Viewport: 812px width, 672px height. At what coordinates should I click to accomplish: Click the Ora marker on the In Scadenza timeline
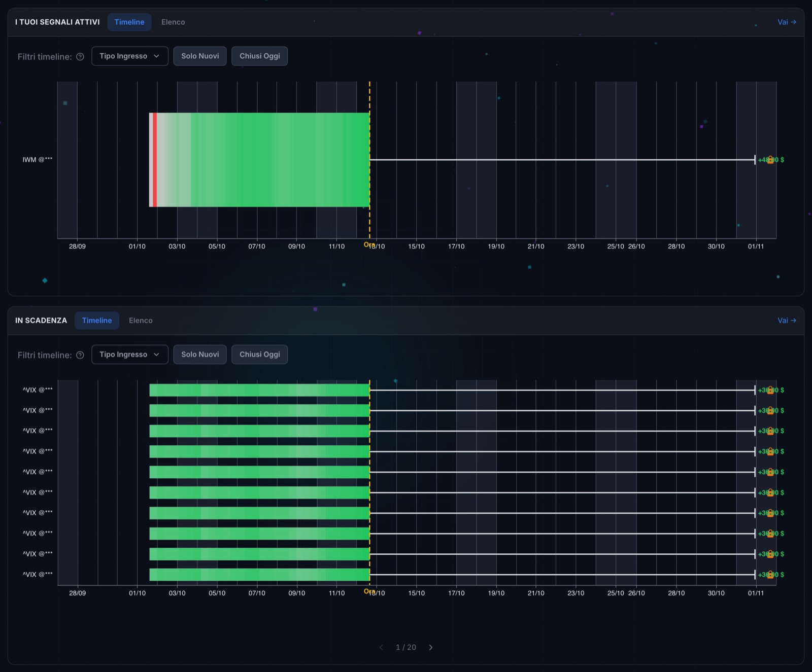[369, 591]
